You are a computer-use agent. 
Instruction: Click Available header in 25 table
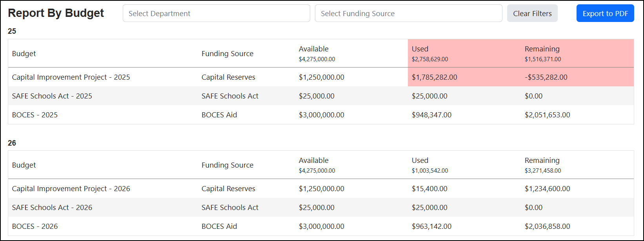click(314, 49)
